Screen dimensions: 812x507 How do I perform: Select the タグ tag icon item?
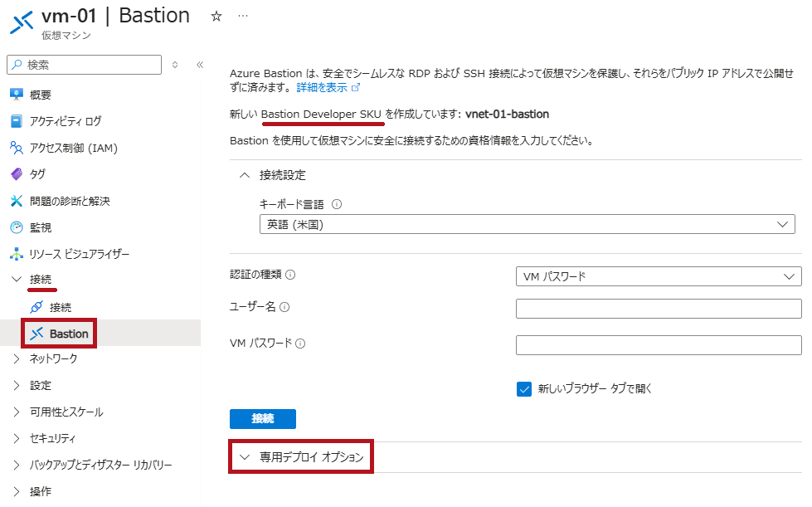pos(17,174)
